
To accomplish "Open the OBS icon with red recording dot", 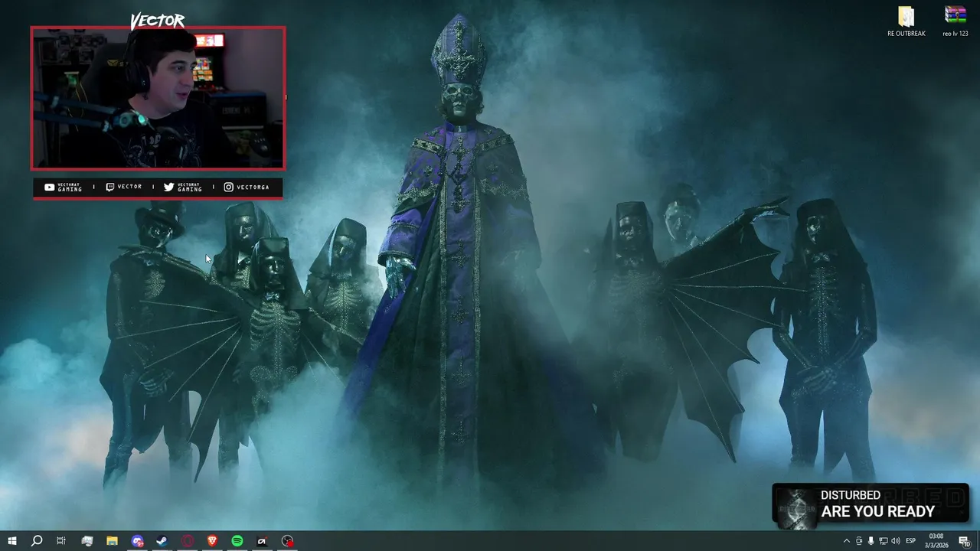I will tap(287, 541).
